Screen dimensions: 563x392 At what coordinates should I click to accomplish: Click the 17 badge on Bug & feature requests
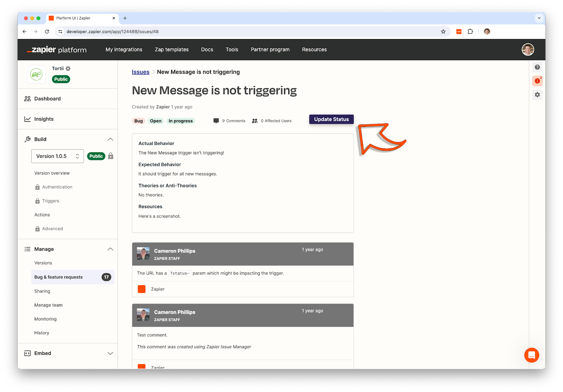(x=106, y=277)
